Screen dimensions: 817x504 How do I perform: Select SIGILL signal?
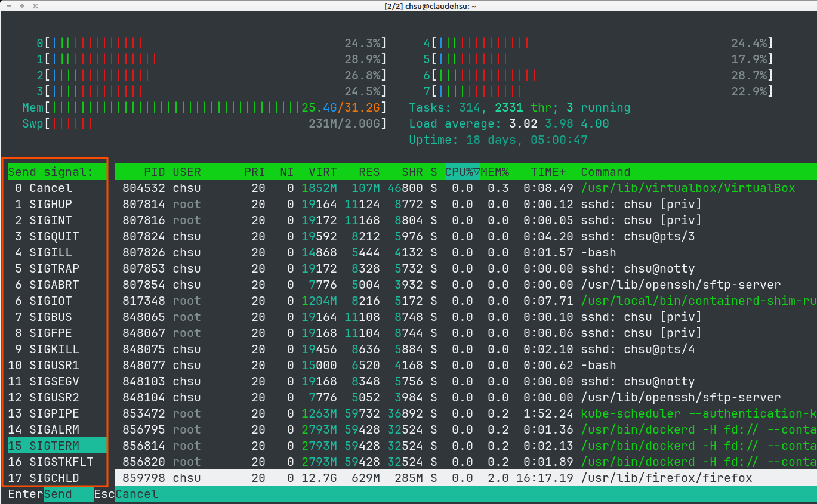(57, 252)
